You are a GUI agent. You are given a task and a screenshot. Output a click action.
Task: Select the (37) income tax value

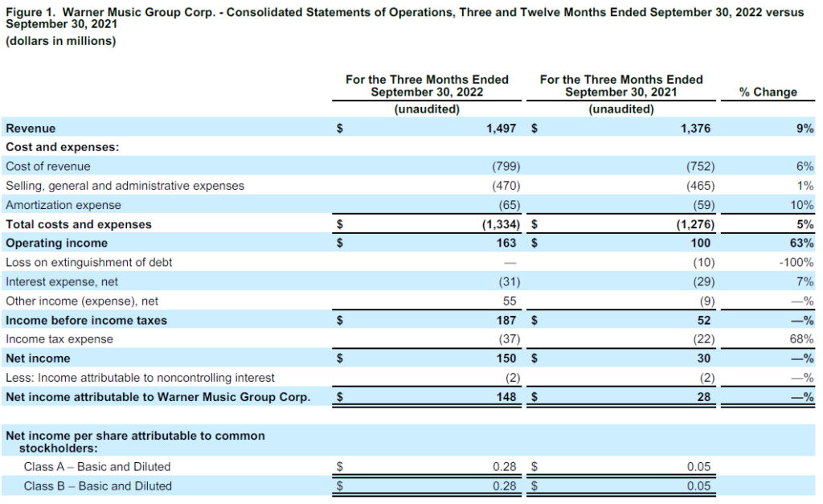(509, 339)
